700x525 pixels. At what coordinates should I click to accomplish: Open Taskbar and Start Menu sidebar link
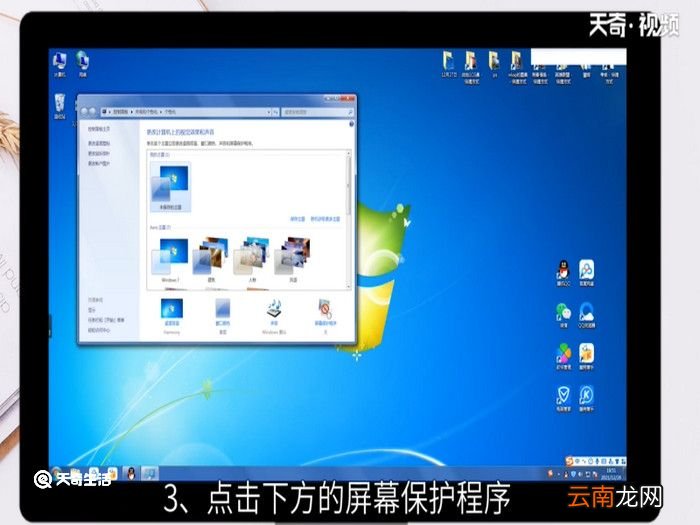click(106, 320)
